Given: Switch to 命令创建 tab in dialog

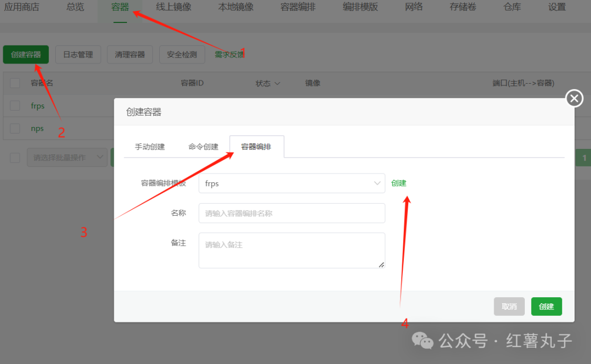Looking at the screenshot, I should pos(203,147).
